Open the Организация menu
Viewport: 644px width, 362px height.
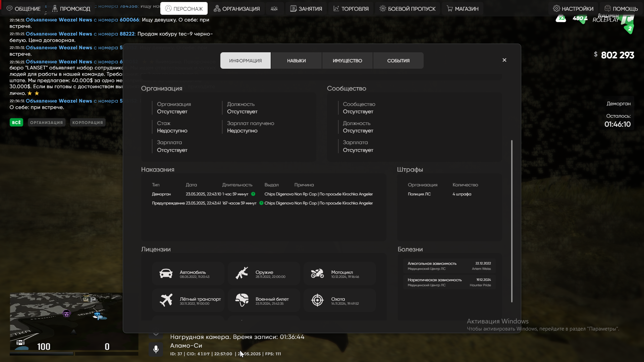[237, 9]
